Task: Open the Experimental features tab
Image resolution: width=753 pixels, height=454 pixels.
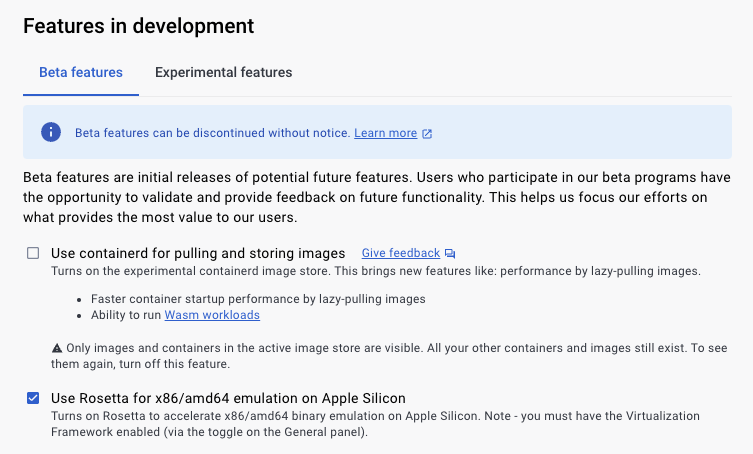Action: click(223, 72)
